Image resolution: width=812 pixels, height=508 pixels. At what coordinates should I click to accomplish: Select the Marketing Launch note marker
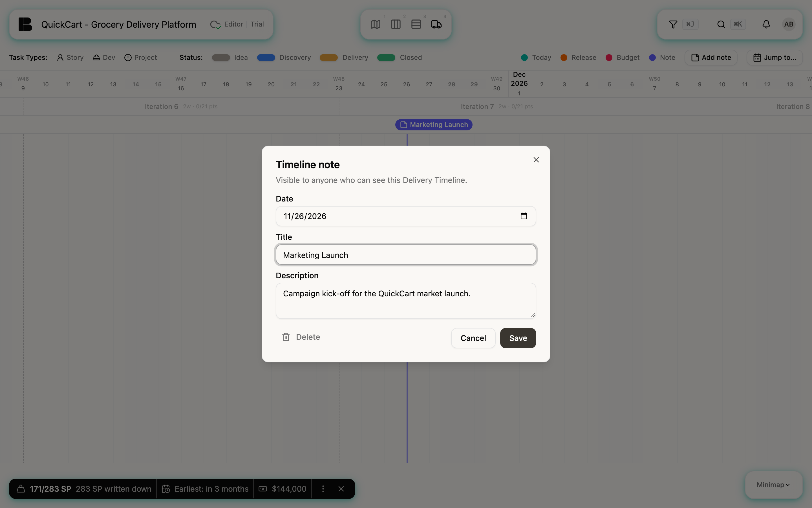coord(434,125)
